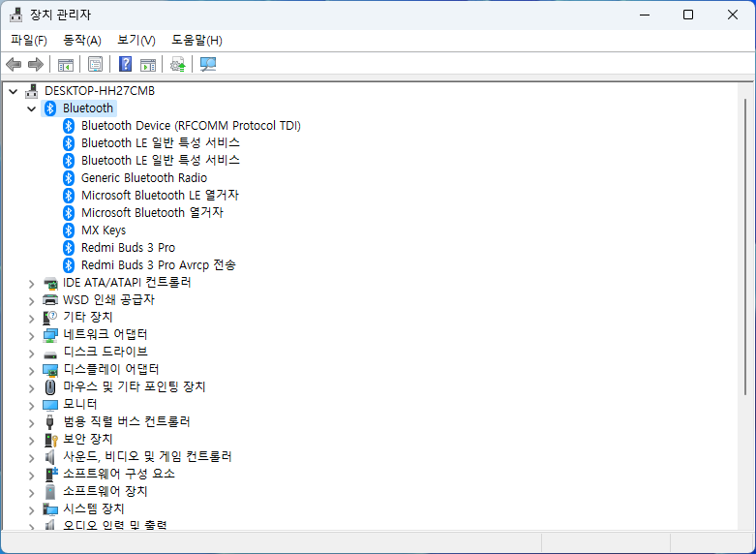Expand the 모니터 category
This screenshot has width=756, height=554.
(x=32, y=406)
